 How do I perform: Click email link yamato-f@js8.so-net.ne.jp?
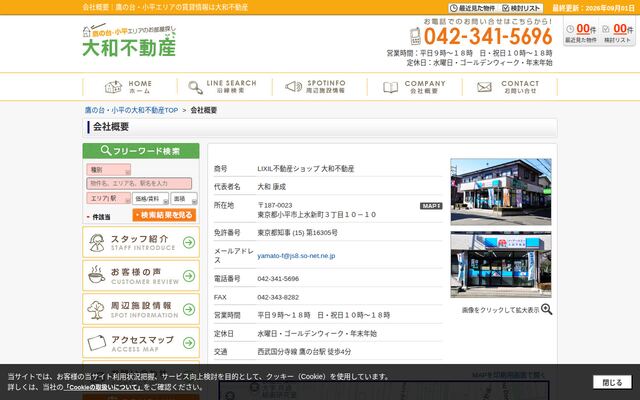tap(296, 256)
